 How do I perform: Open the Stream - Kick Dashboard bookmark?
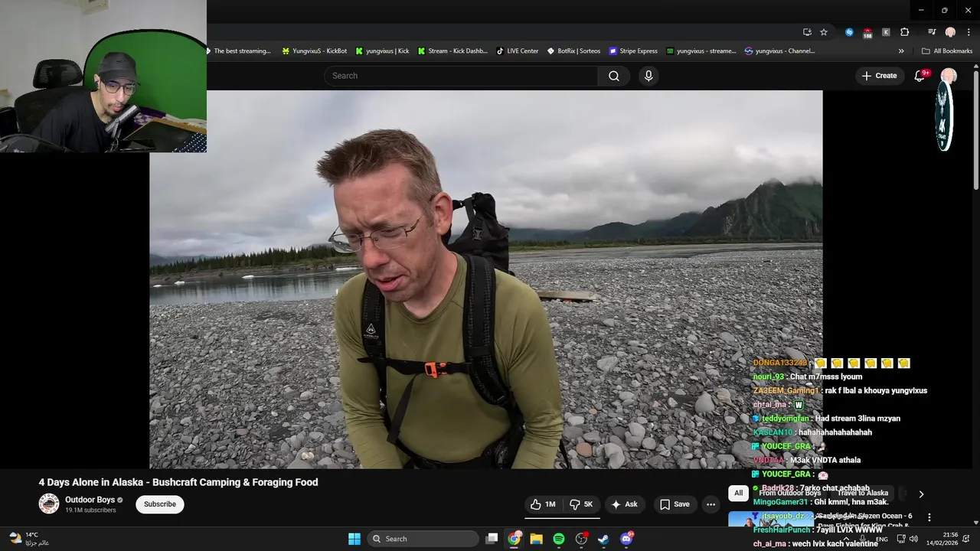point(452,51)
